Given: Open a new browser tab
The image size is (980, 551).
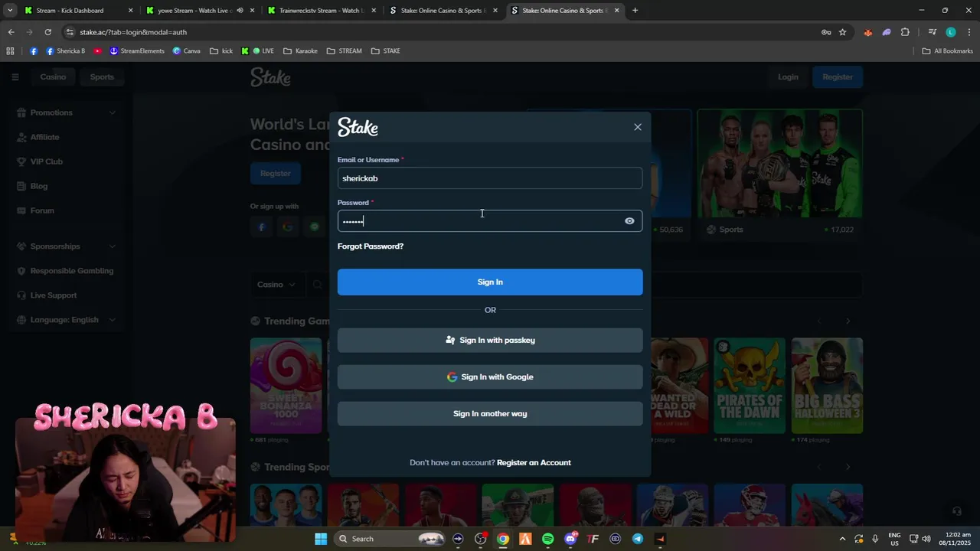Looking at the screenshot, I should pyautogui.click(x=635, y=11).
